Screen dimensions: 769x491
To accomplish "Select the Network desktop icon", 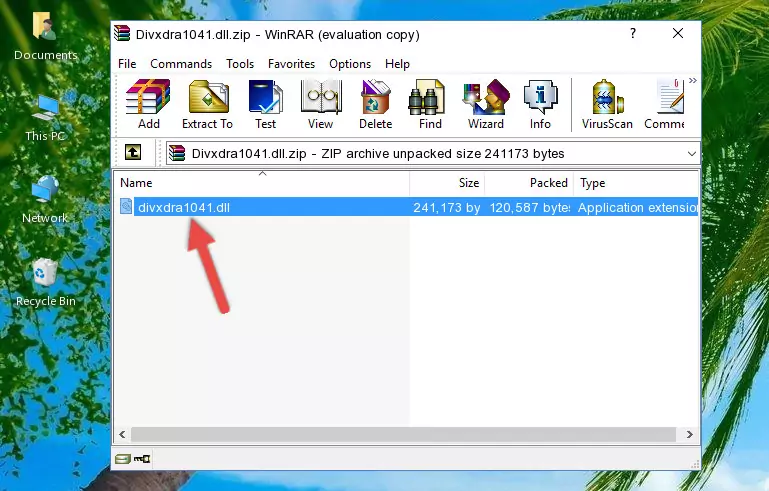I will click(x=45, y=199).
